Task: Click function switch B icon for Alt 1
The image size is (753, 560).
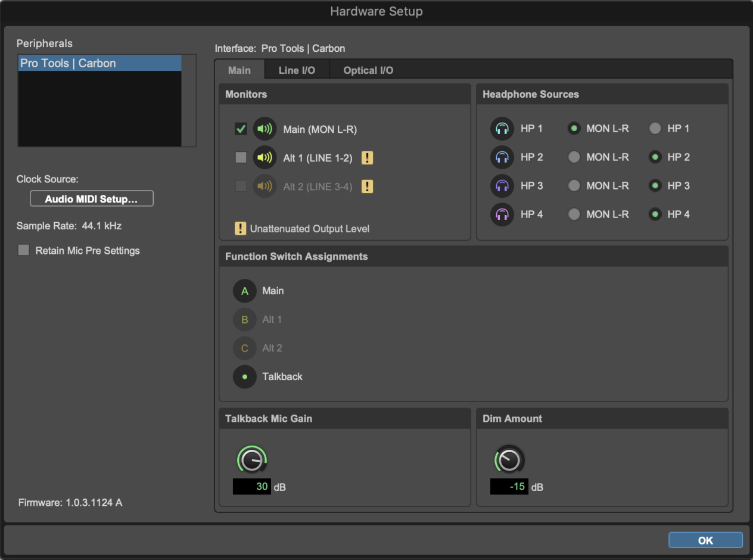Action: (244, 320)
